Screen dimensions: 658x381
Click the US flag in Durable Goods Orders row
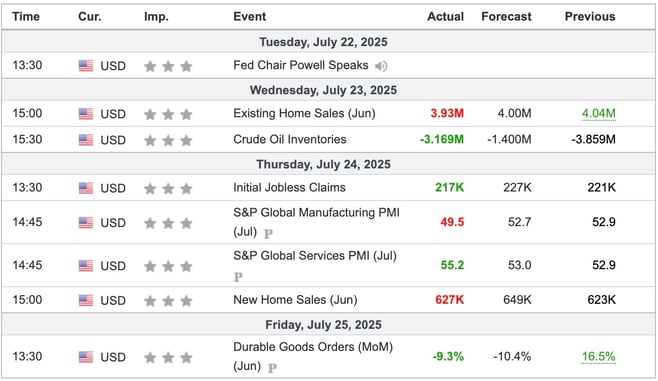tap(86, 357)
